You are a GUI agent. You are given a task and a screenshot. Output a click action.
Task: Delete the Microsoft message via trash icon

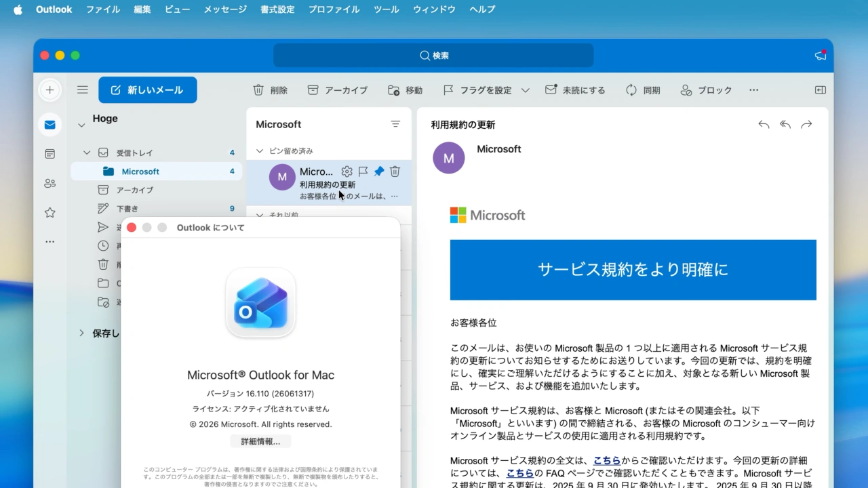coord(395,171)
